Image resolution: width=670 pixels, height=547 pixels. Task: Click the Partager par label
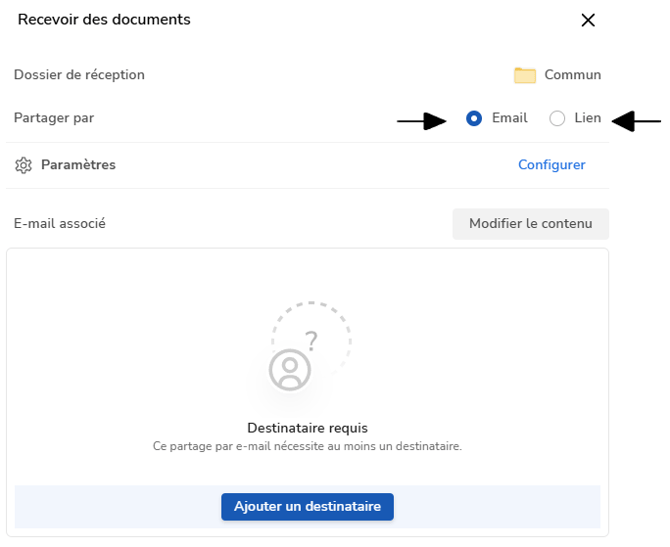tap(54, 118)
